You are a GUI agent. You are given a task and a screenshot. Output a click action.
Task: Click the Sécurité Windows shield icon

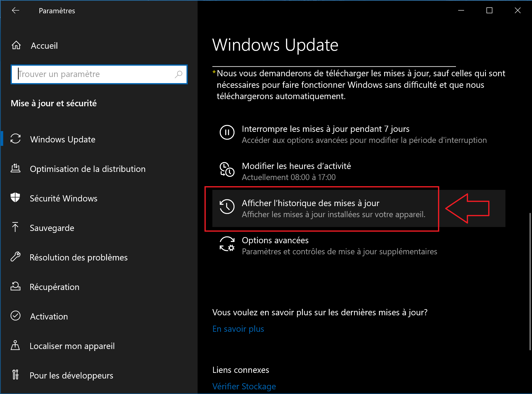click(15, 198)
